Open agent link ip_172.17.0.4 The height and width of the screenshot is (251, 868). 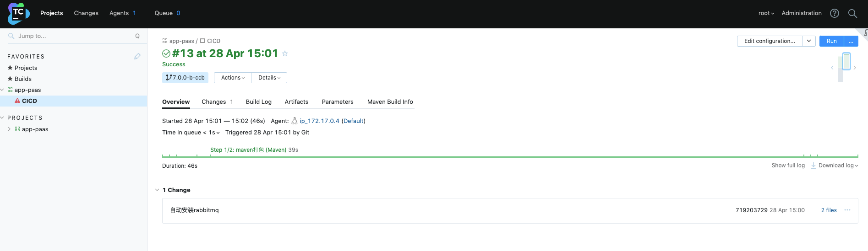coord(320,121)
